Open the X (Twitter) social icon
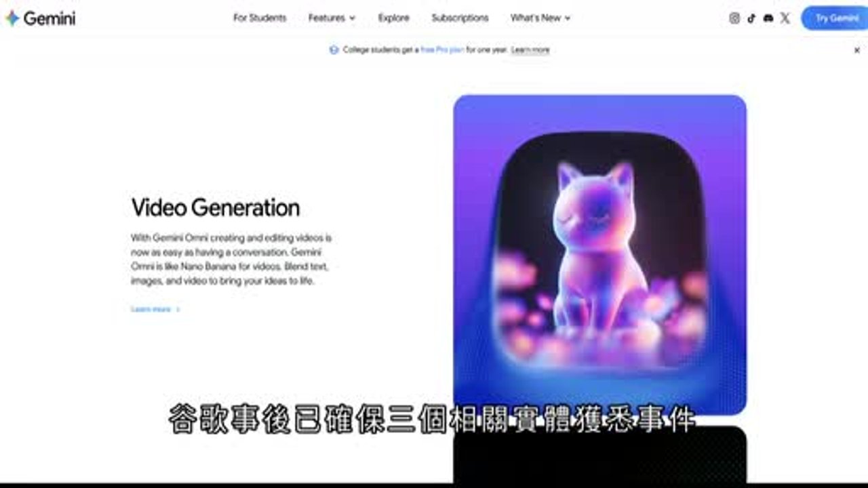The width and height of the screenshot is (868, 488). point(785,18)
